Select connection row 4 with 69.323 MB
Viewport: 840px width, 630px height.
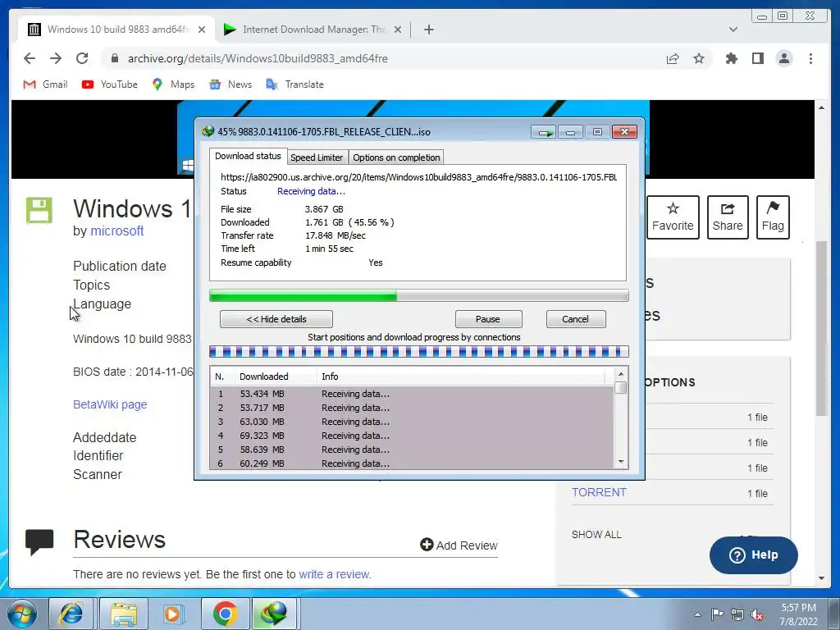412,436
